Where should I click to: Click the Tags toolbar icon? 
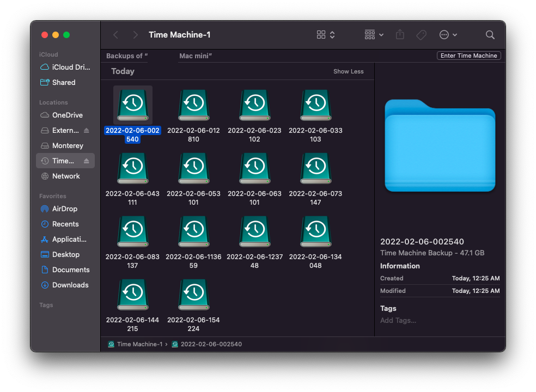pyautogui.click(x=421, y=35)
